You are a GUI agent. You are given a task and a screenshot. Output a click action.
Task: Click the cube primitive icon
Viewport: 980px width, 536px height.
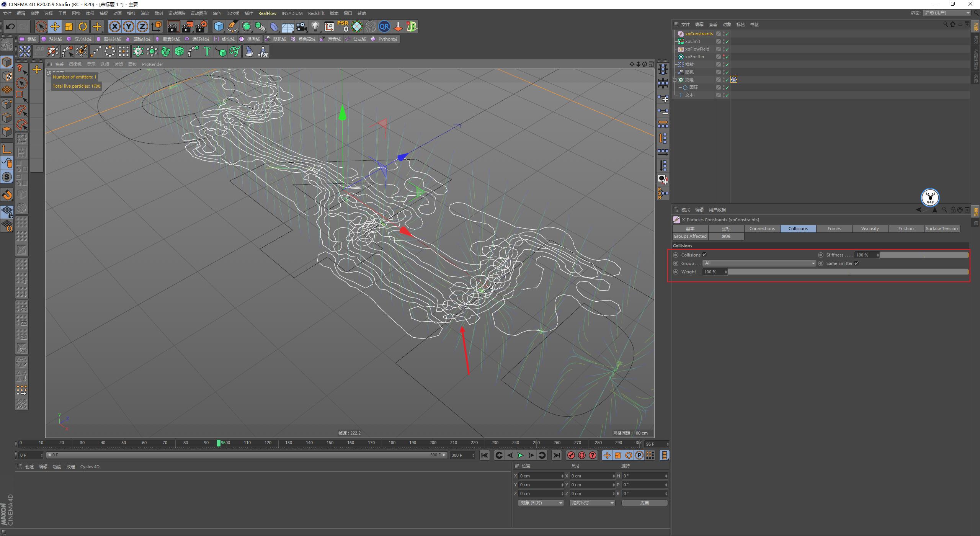coord(219,26)
